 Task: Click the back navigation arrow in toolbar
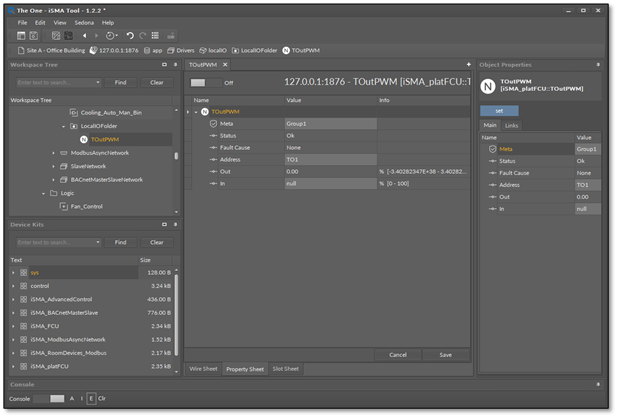pos(84,35)
